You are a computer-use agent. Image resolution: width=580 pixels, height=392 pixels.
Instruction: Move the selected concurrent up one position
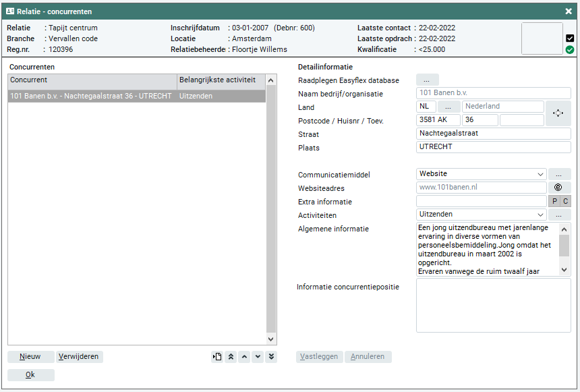244,357
